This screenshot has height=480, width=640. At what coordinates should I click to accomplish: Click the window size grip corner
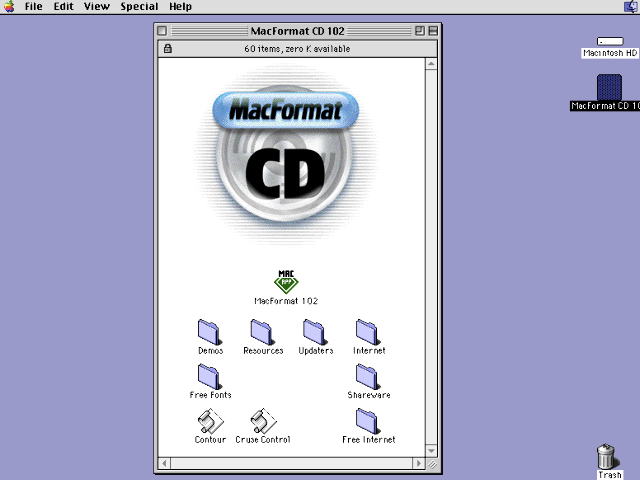pos(432,464)
